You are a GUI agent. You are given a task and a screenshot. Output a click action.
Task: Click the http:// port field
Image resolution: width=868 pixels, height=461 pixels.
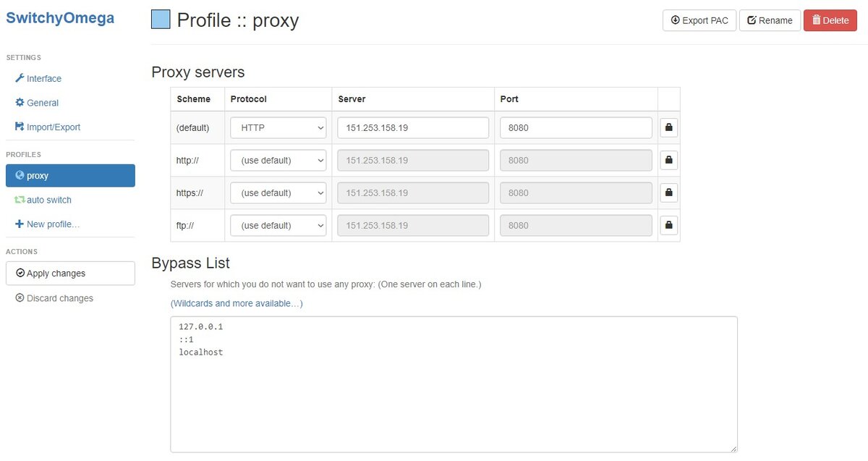576,160
